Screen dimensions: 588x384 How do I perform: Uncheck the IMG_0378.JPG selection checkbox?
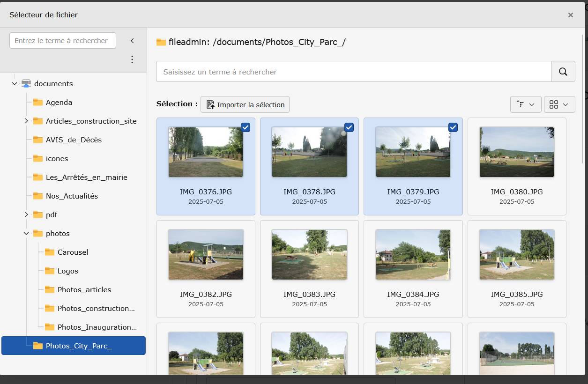pyautogui.click(x=349, y=127)
